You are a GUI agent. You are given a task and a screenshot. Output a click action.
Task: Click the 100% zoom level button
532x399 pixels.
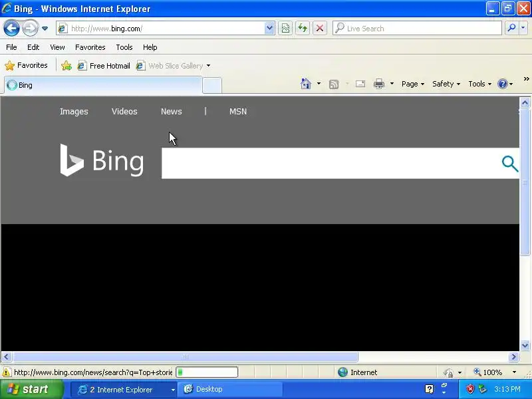[488, 372]
